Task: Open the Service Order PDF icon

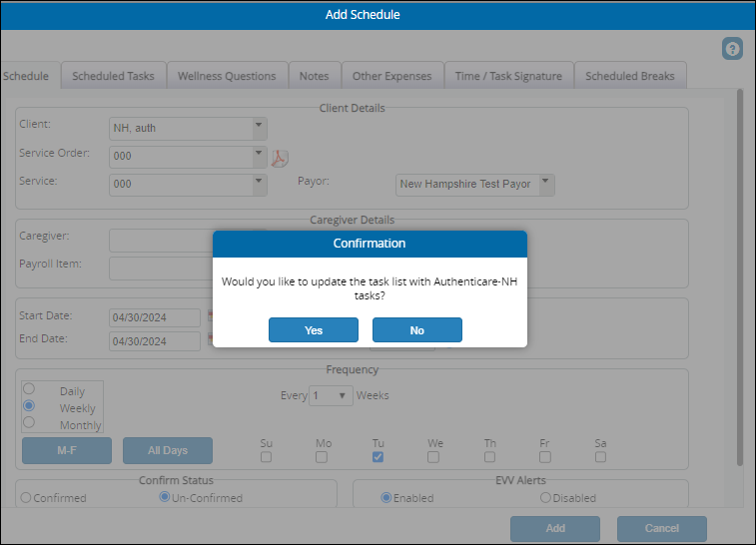Action: 280,158
